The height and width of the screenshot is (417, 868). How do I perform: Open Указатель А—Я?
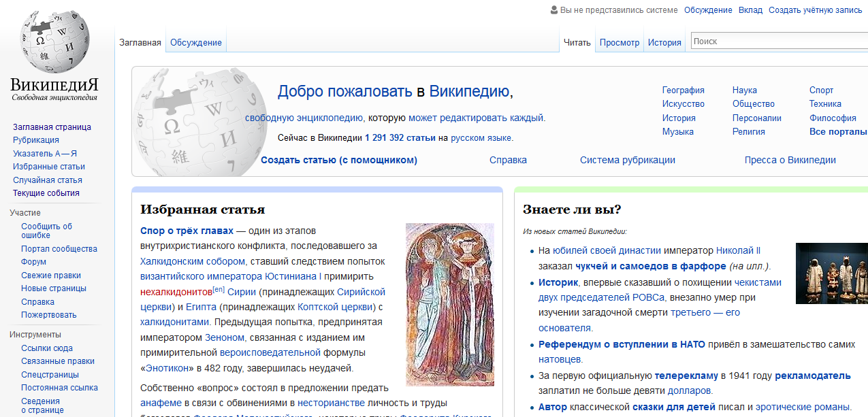tap(45, 154)
